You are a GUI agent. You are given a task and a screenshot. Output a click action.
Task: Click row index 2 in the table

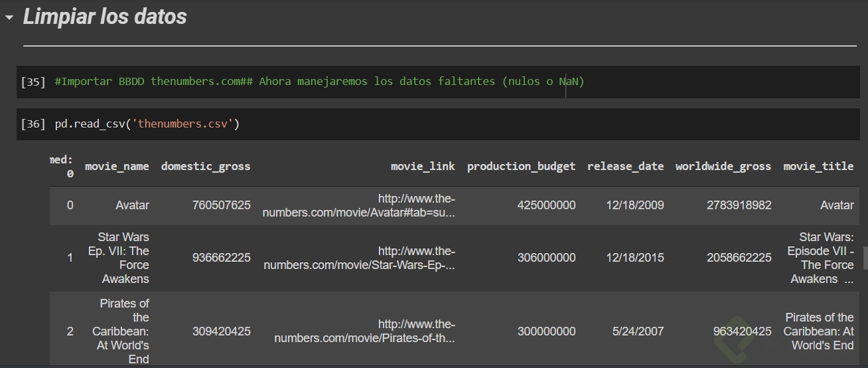point(70,331)
